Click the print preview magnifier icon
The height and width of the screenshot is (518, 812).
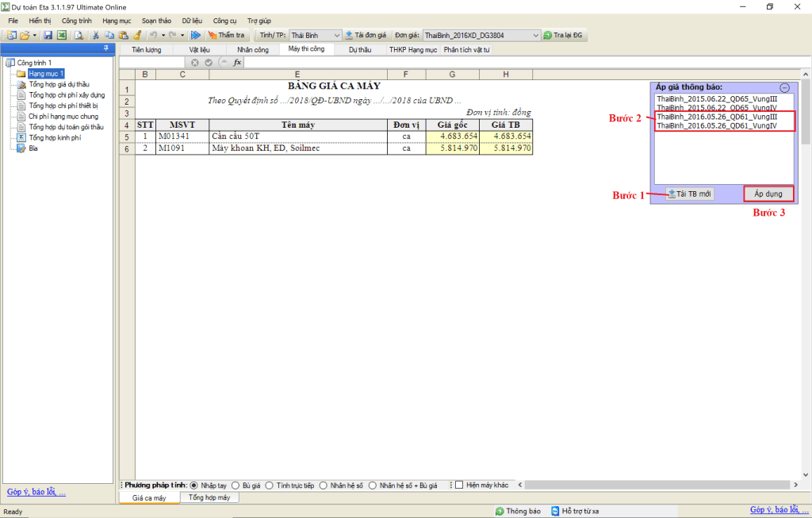point(79,36)
